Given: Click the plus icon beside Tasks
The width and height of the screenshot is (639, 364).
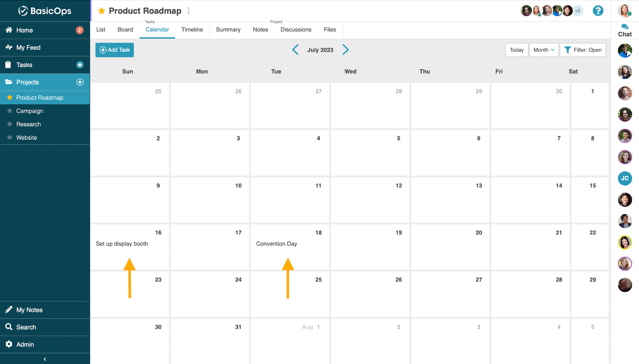Looking at the screenshot, I should pos(80,65).
